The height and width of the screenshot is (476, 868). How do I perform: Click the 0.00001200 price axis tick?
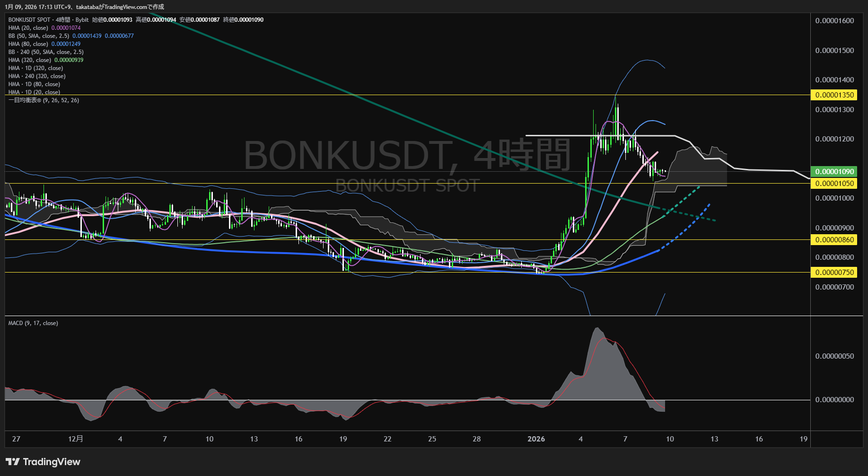pyautogui.click(x=834, y=139)
